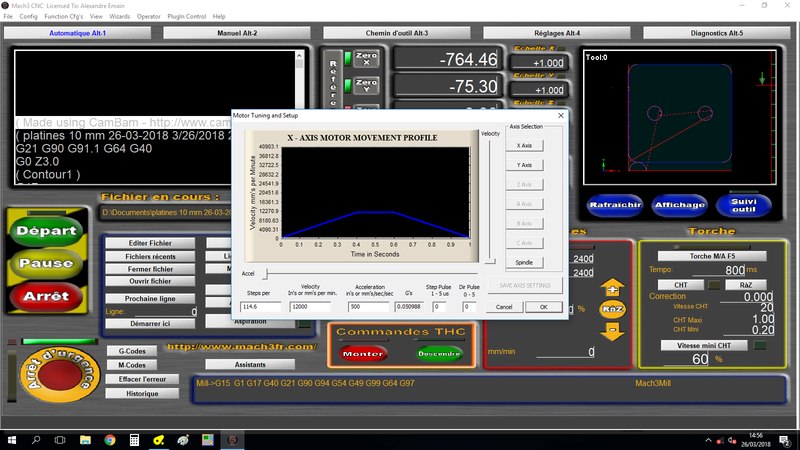Switch to Manuel Alt-2 tab
800x450 pixels.
click(237, 33)
